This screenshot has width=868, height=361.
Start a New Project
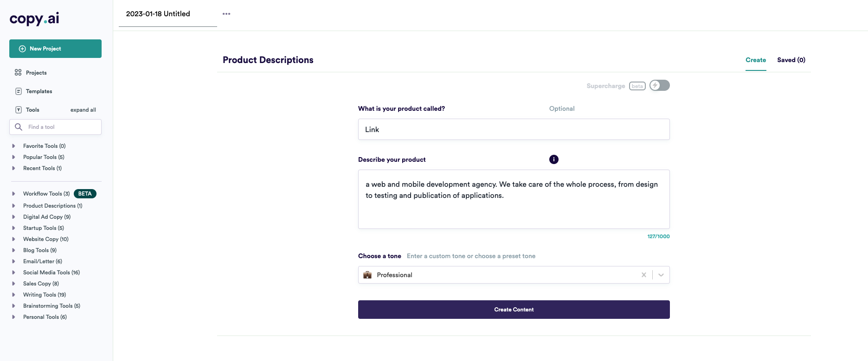[x=55, y=49]
